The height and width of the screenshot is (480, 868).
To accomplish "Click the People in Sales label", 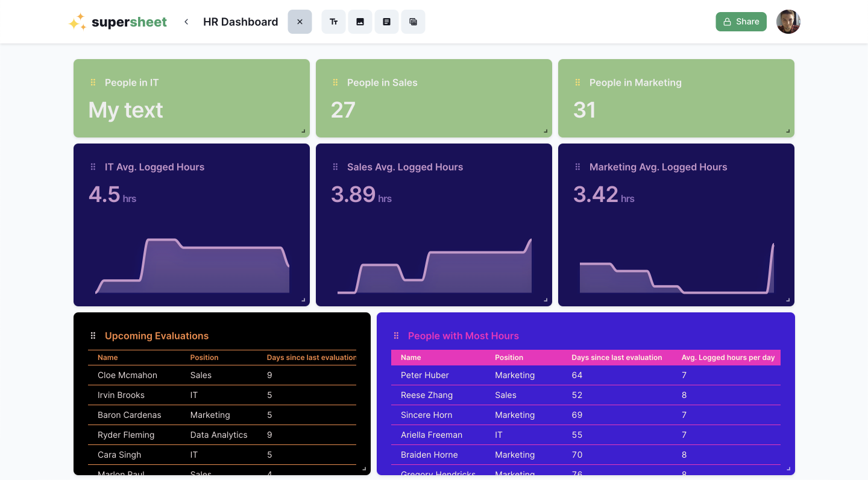I will pos(382,83).
